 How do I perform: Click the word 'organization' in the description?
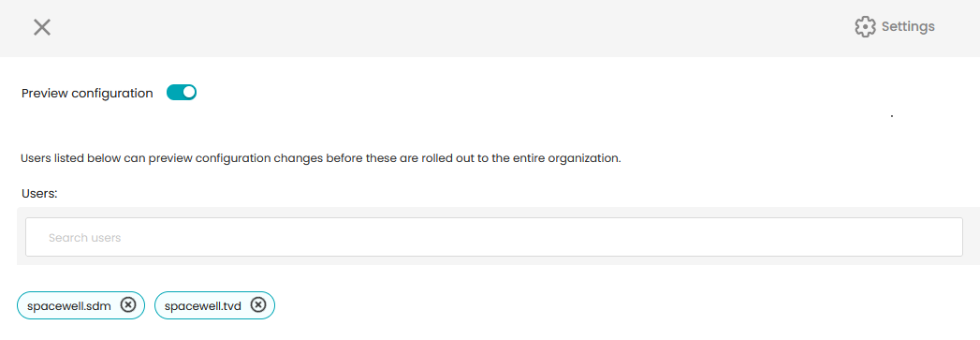(x=584, y=158)
